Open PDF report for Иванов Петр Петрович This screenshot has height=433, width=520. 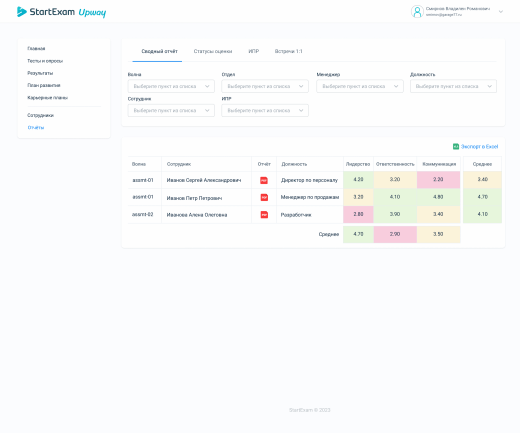[264, 197]
